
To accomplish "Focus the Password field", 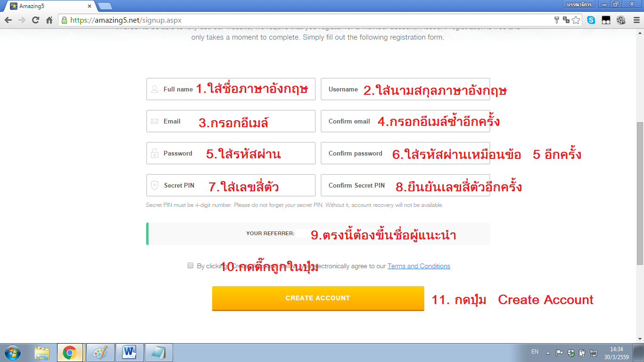I will click(231, 153).
